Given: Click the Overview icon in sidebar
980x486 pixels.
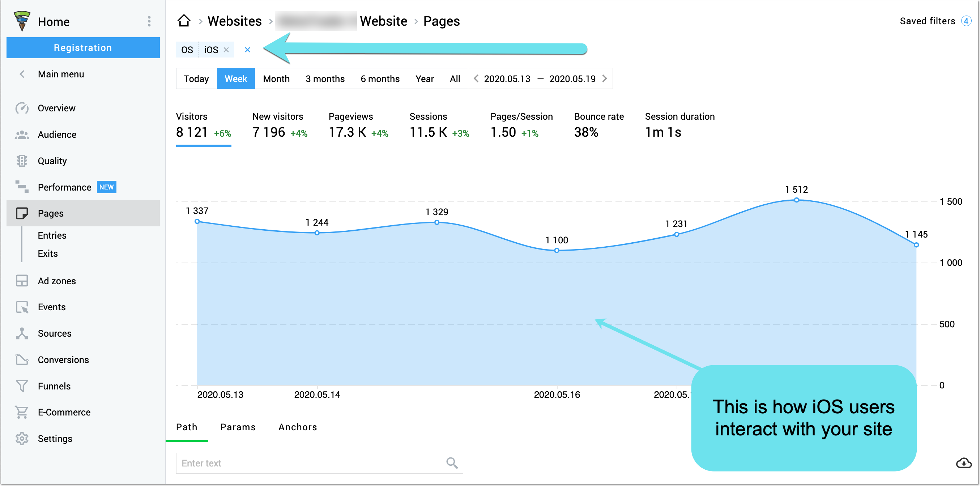Looking at the screenshot, I should pos(21,107).
